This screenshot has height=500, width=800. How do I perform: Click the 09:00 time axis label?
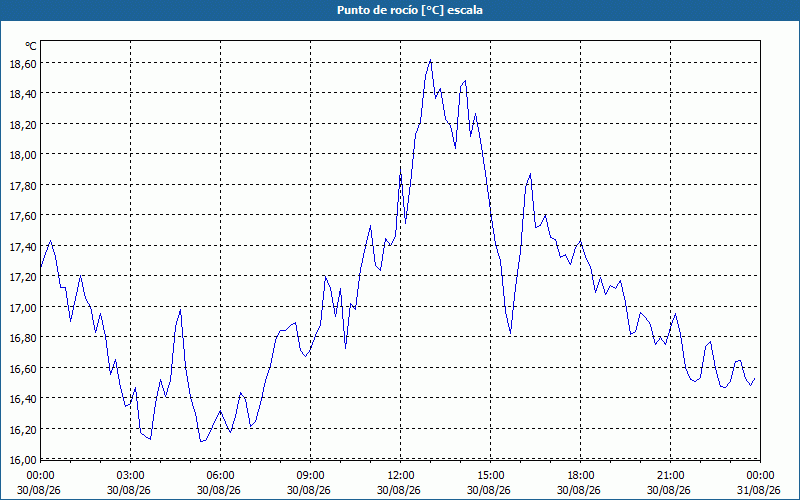click(310, 476)
